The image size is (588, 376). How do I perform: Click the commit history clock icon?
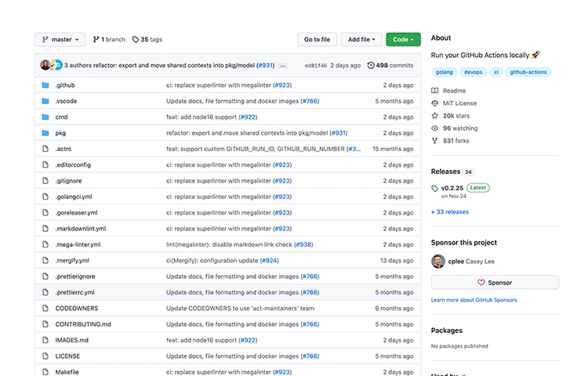371,65
